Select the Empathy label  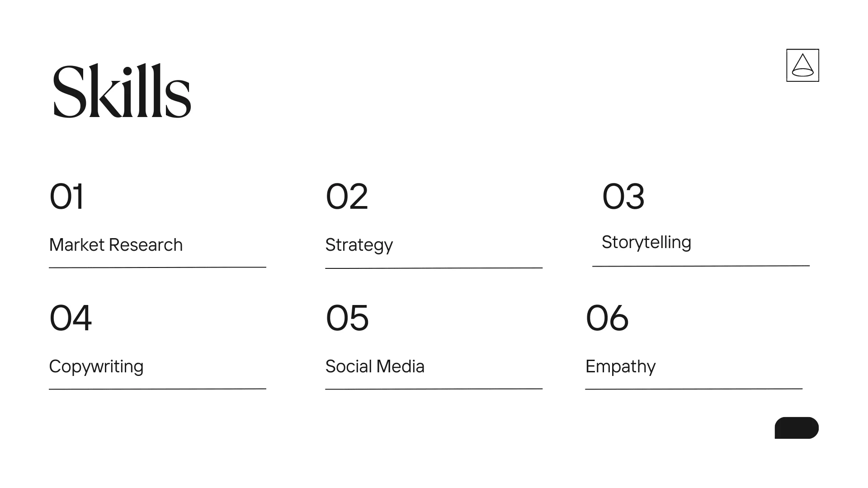pos(620,367)
